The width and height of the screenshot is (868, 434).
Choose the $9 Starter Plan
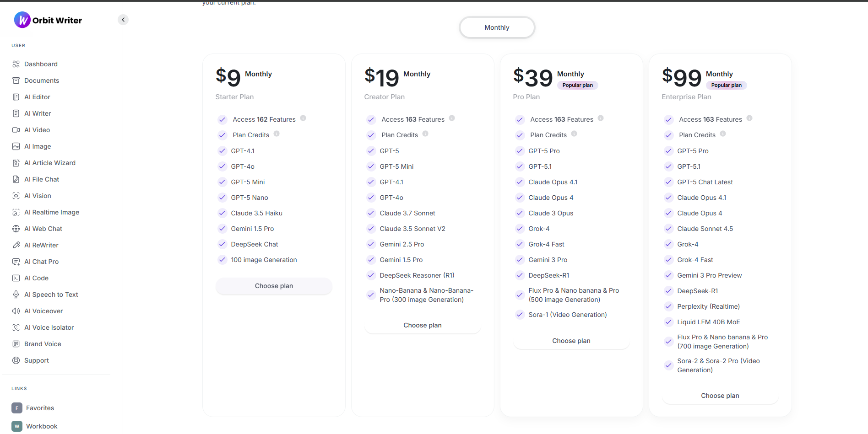point(274,286)
